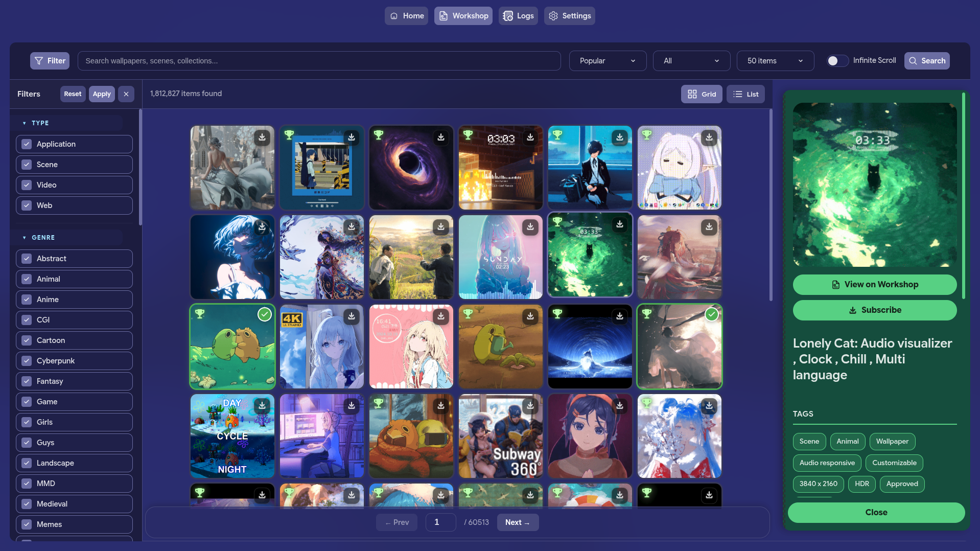980x551 pixels.
Task: Click the wallpaper search input field
Action: click(x=319, y=61)
